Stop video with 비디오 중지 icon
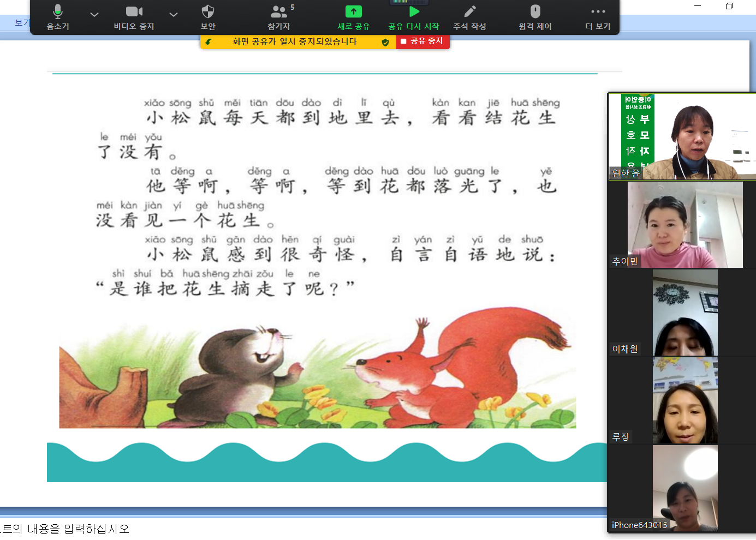The height and width of the screenshot is (540, 756). click(134, 17)
